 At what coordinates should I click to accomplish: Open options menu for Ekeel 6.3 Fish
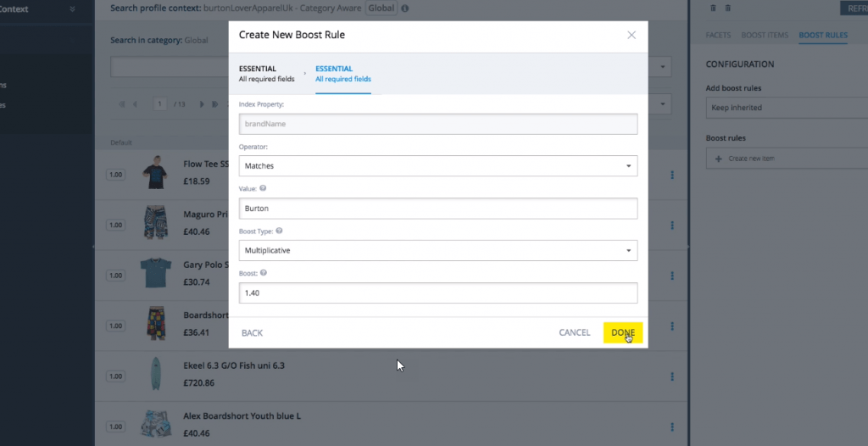(672, 376)
